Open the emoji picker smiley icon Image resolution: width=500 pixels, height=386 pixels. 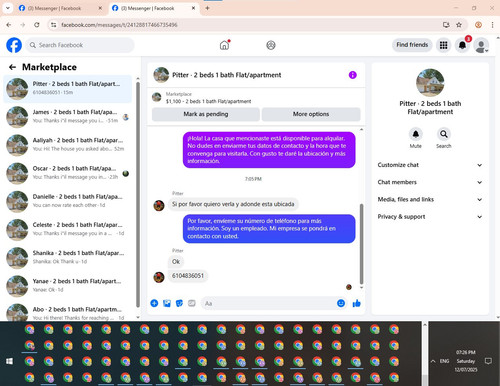[x=341, y=303]
